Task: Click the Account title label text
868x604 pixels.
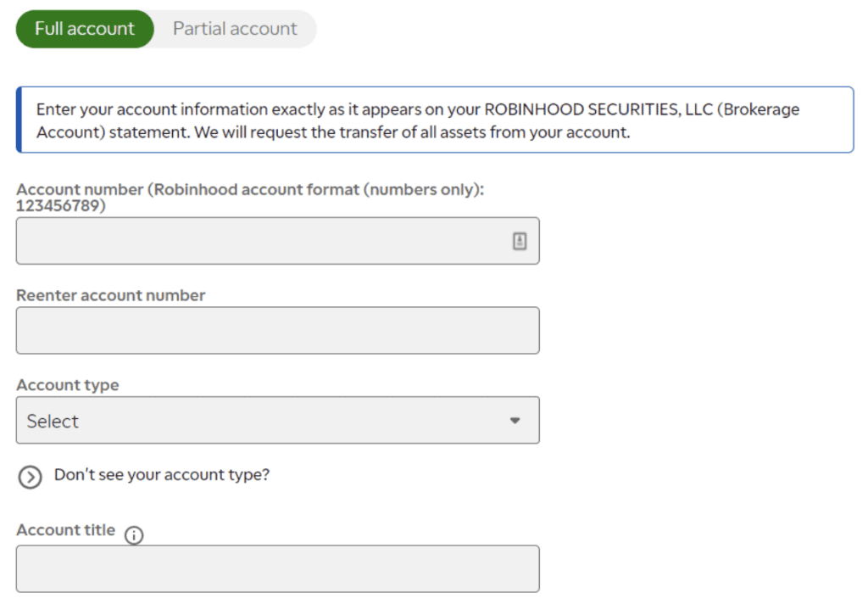Action: point(65,529)
